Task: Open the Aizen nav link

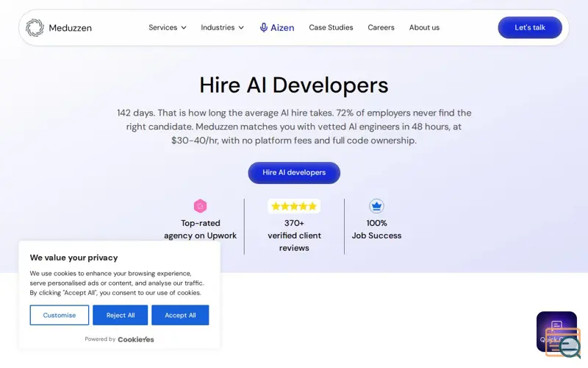Action: coord(277,27)
